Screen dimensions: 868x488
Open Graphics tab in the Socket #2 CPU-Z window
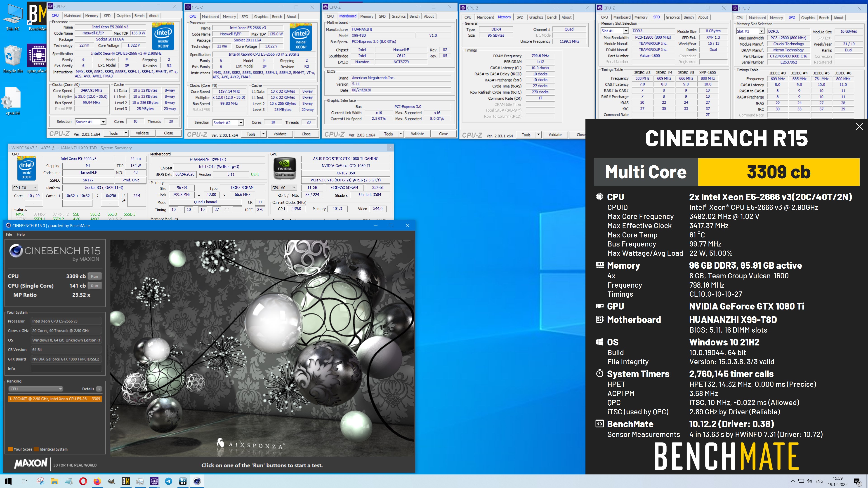click(261, 16)
